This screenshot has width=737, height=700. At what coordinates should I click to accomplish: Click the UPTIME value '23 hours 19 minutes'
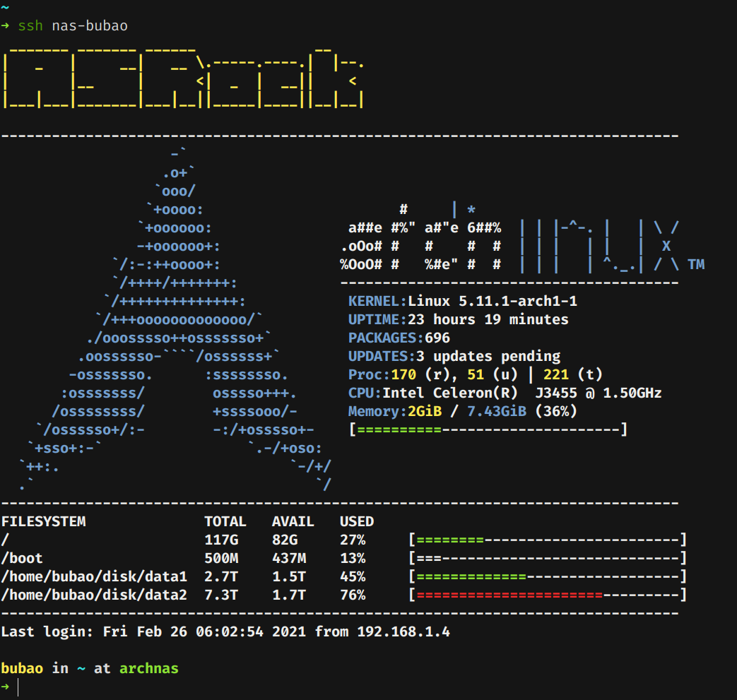(x=488, y=319)
